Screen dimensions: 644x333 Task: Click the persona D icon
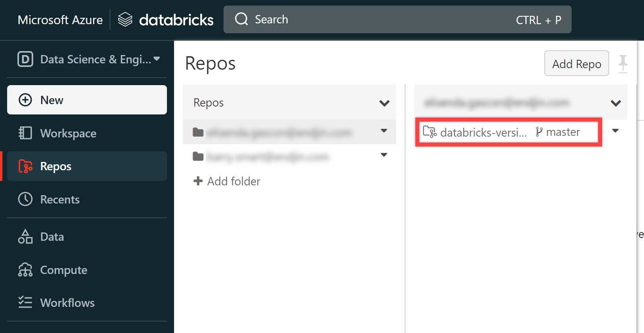25,59
